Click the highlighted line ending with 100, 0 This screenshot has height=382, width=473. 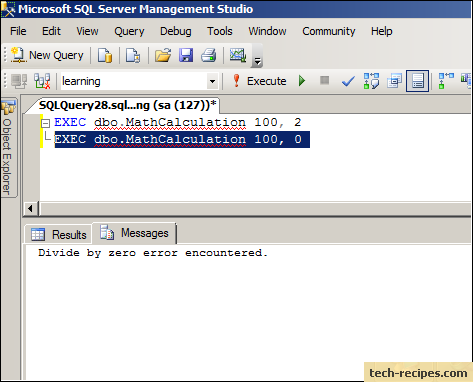[x=182, y=139]
